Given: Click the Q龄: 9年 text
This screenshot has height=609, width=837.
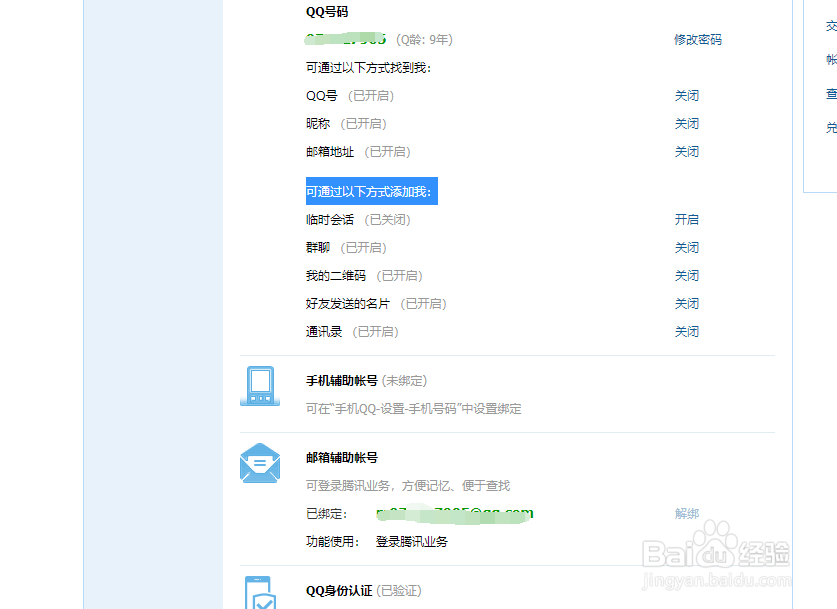Looking at the screenshot, I should (424, 39).
